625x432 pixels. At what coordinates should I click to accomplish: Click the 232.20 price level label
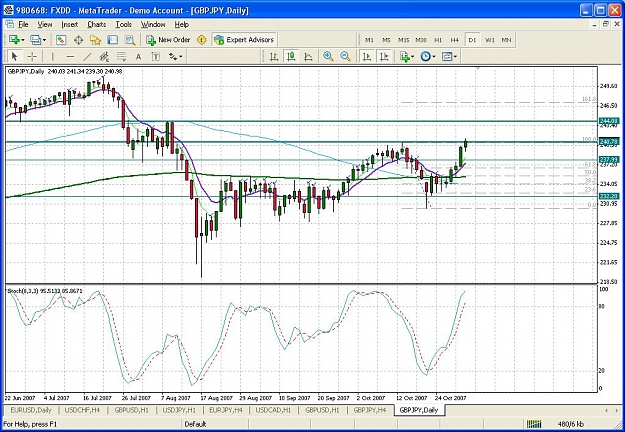[609, 196]
